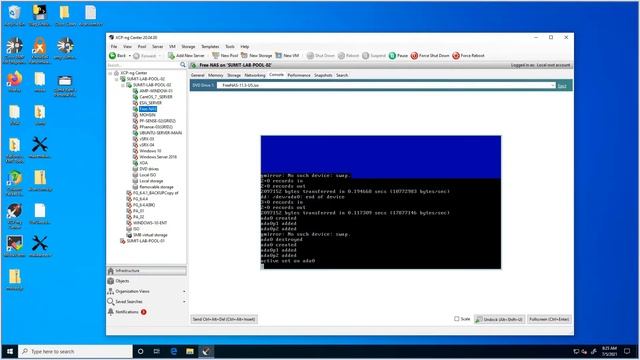The width and height of the screenshot is (640, 360).
Task: Click the UBUNTU-SERVER-MAIN VM icon
Action: click(x=135, y=133)
